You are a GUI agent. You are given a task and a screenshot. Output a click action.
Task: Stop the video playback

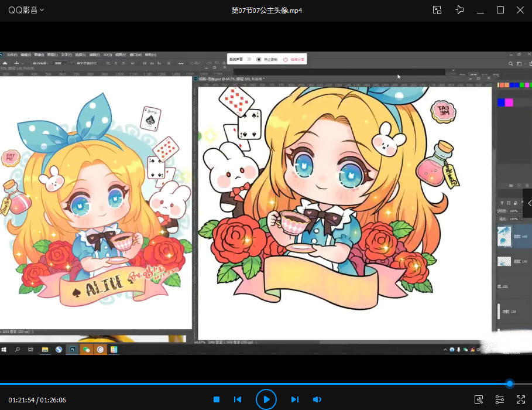point(217,399)
